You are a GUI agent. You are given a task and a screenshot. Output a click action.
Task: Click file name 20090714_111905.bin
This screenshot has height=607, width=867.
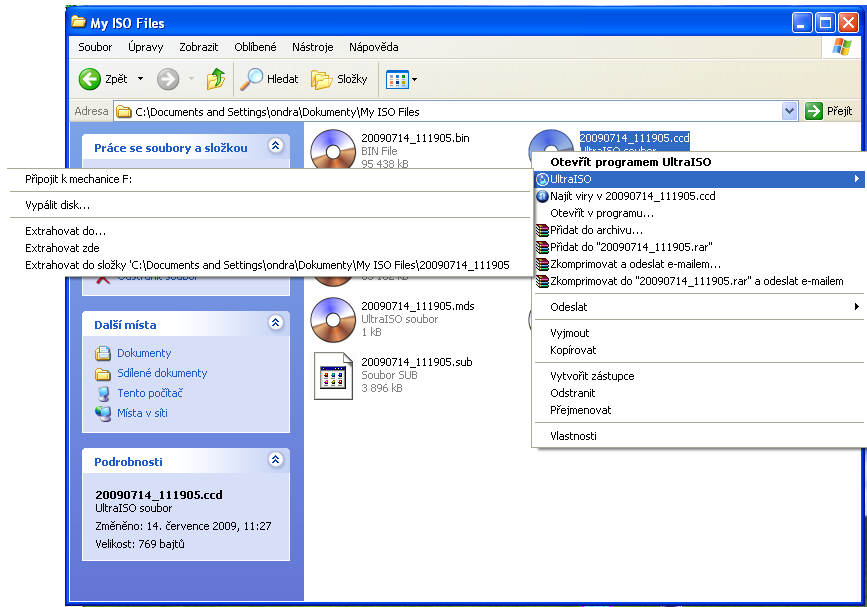coord(415,138)
